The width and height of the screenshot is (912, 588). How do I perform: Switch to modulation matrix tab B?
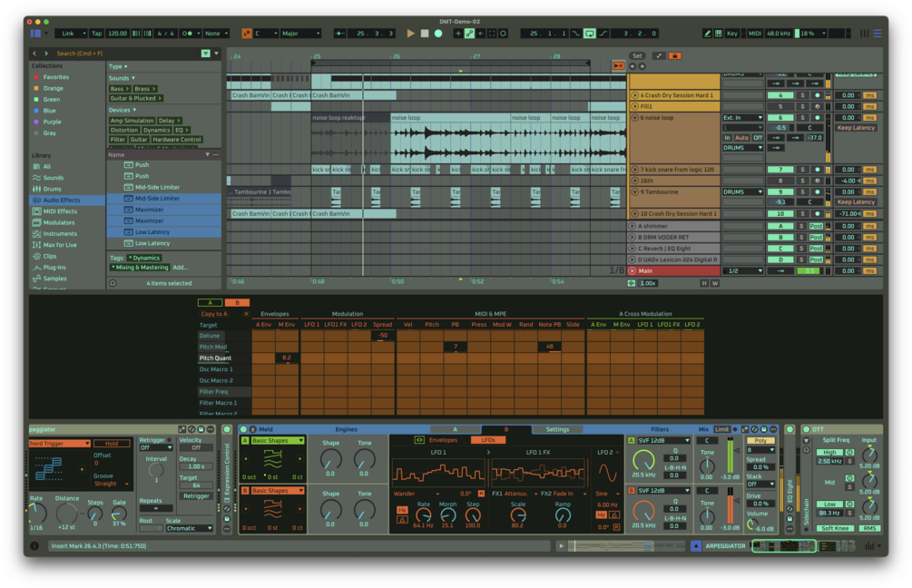(238, 302)
